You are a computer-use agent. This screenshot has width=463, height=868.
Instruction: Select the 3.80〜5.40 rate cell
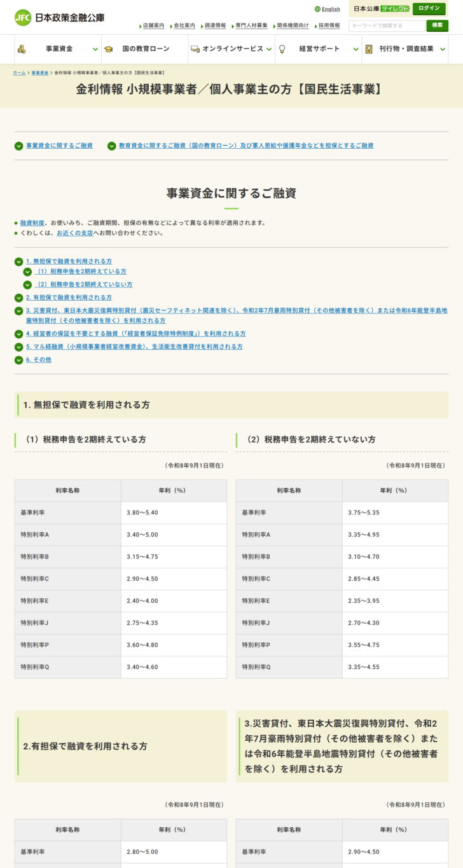pos(174,513)
